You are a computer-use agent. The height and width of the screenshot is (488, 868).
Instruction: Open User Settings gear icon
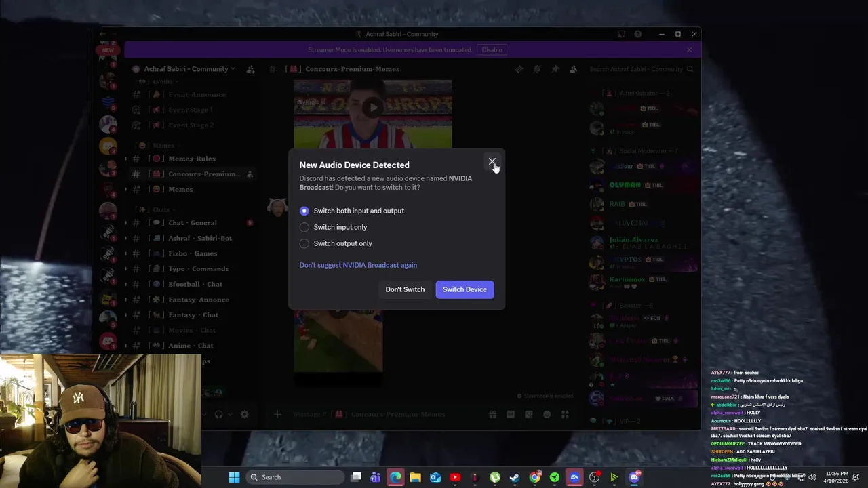[x=244, y=414]
